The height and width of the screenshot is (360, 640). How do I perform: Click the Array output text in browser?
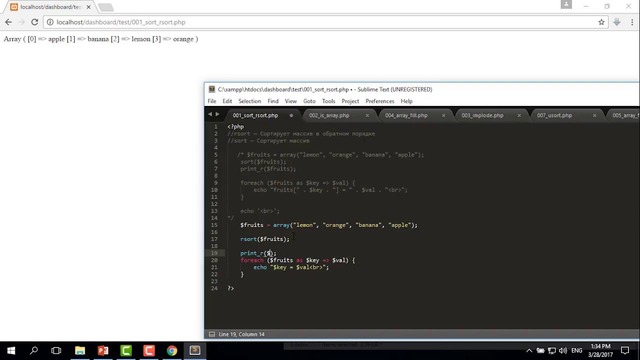click(101, 39)
